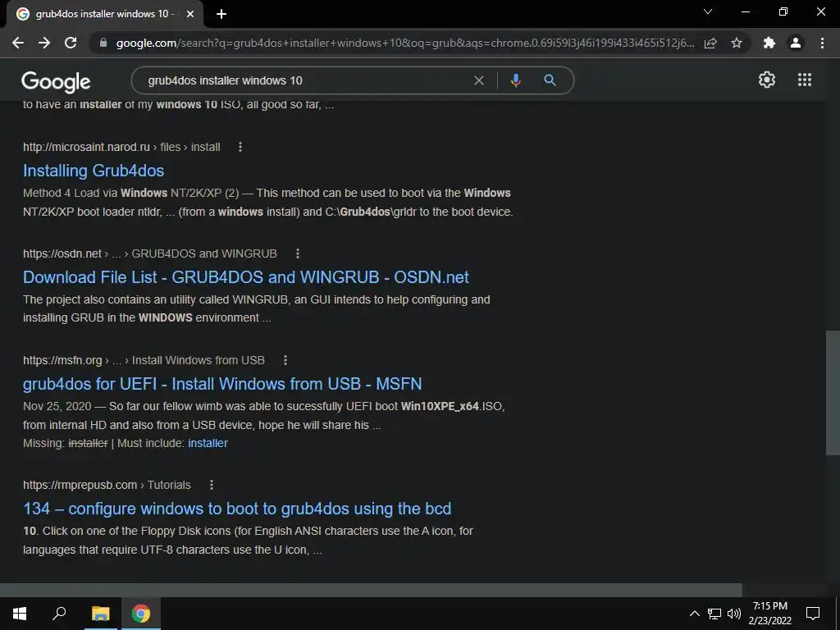The image size is (840, 630).
Task: Open the microsaint.narod.ru result options menu
Action: (240, 147)
